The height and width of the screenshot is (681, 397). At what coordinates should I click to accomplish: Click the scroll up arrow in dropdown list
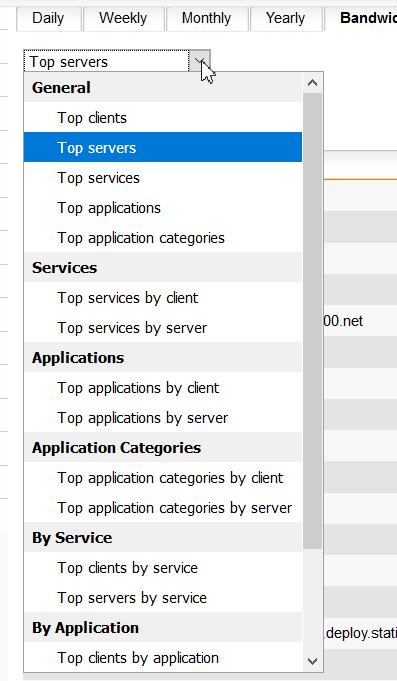pyautogui.click(x=312, y=83)
